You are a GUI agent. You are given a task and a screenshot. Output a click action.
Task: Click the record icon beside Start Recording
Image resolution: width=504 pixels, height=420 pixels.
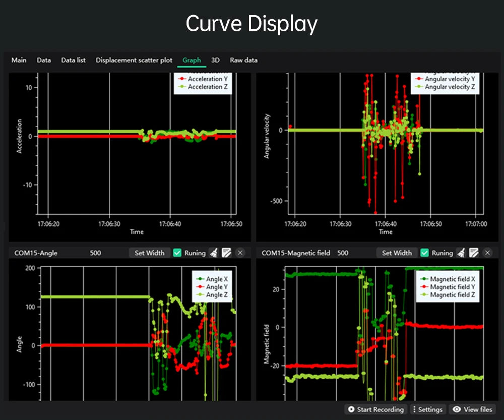tap(351, 409)
